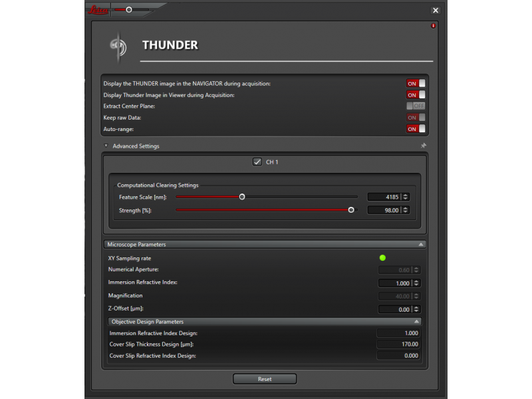532x399 pixels.
Task: Collapse the Advanced Settings triangle
Action: (x=106, y=146)
